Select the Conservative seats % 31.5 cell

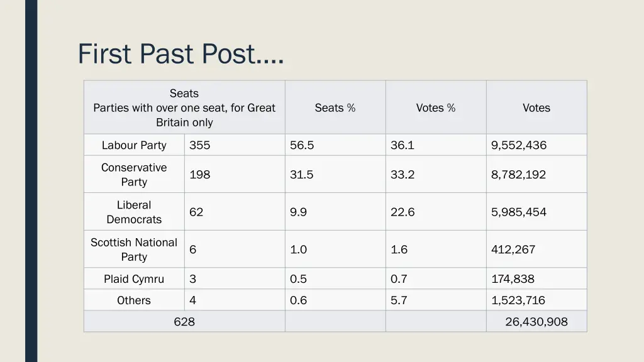pos(335,175)
